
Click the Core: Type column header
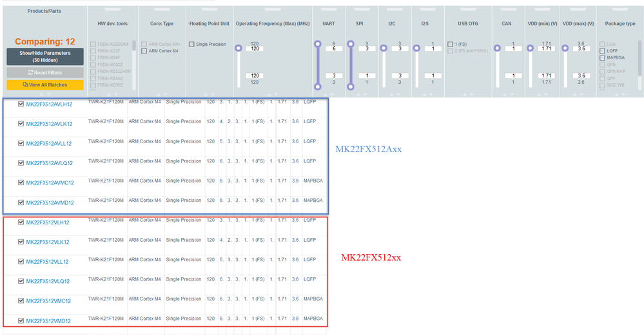pyautogui.click(x=162, y=24)
